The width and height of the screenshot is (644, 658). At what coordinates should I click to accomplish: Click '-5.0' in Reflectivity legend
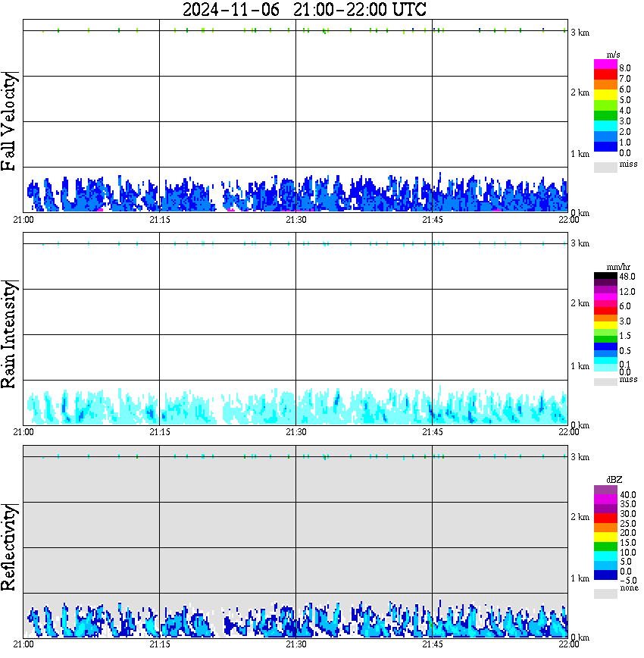coord(628,581)
